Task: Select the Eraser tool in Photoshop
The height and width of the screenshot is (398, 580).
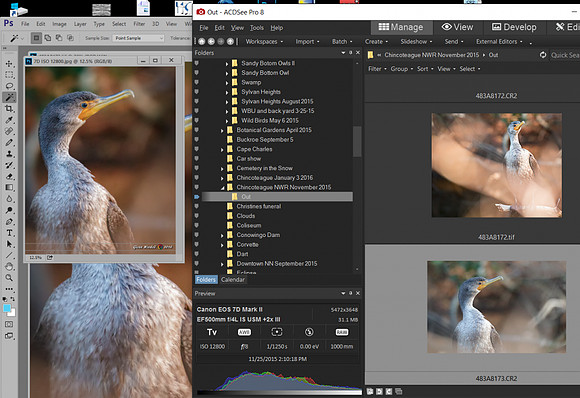Action: (9, 176)
